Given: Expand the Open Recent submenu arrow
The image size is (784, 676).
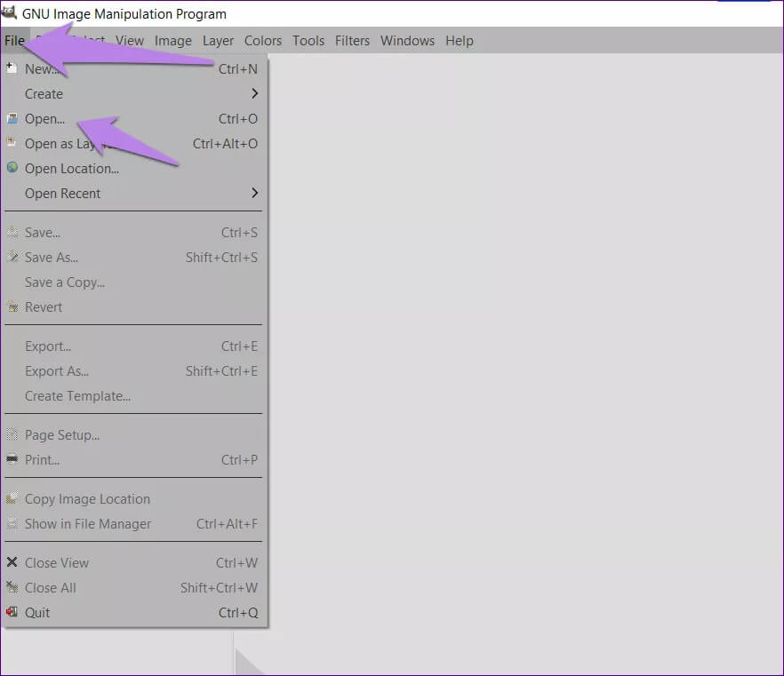Looking at the screenshot, I should pos(254,193).
